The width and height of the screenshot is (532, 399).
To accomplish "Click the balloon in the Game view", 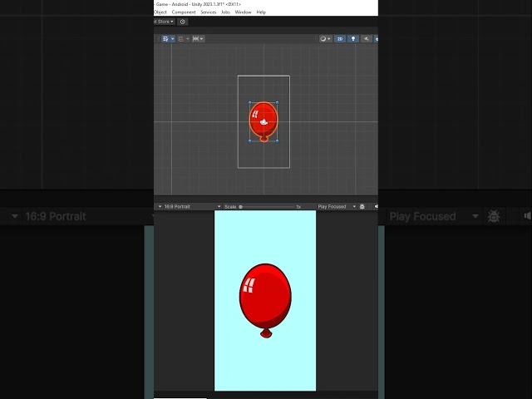I will pos(265,300).
